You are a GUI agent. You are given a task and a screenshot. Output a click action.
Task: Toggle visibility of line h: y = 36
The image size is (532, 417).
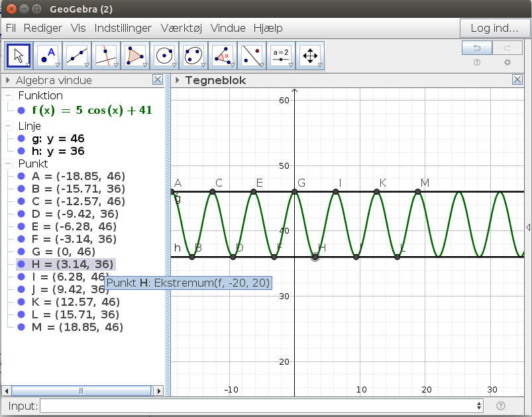click(x=21, y=151)
